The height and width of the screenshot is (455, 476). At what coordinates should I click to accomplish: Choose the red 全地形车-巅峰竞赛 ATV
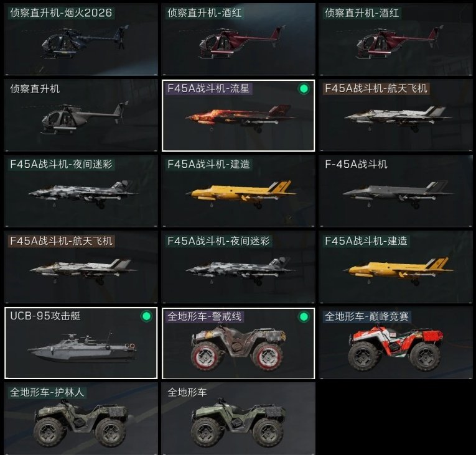(396, 343)
